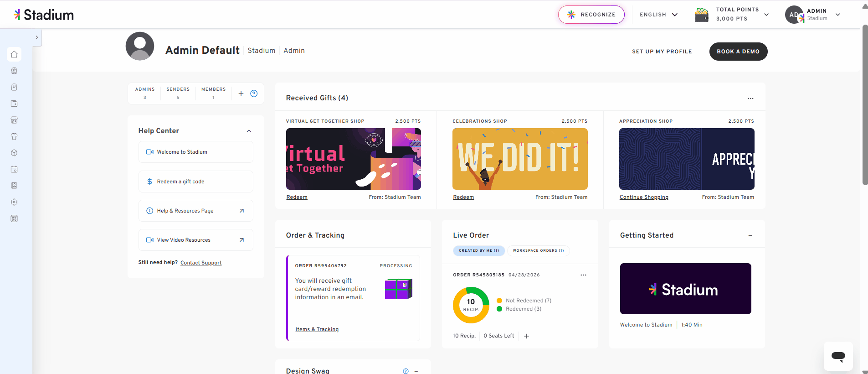Click the Admin Default profile picture

140,46
